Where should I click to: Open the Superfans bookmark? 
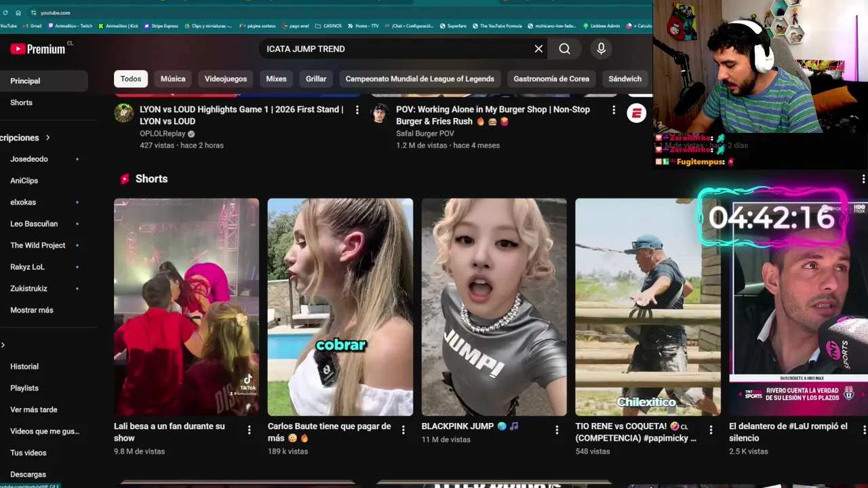pyautogui.click(x=454, y=26)
